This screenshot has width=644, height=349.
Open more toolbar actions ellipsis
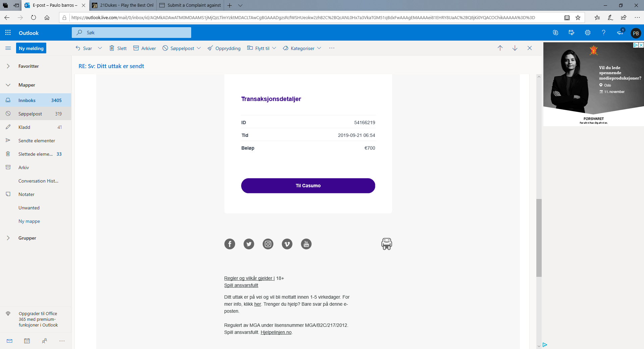pos(332,48)
